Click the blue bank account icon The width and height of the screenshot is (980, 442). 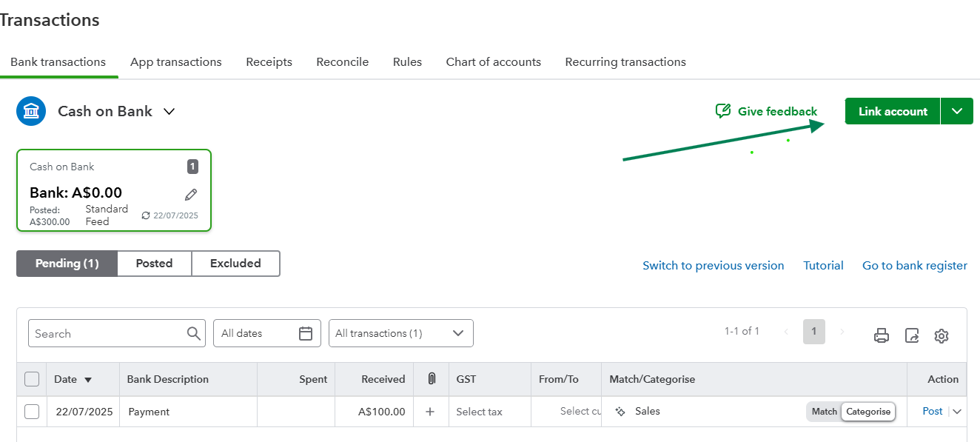31,111
